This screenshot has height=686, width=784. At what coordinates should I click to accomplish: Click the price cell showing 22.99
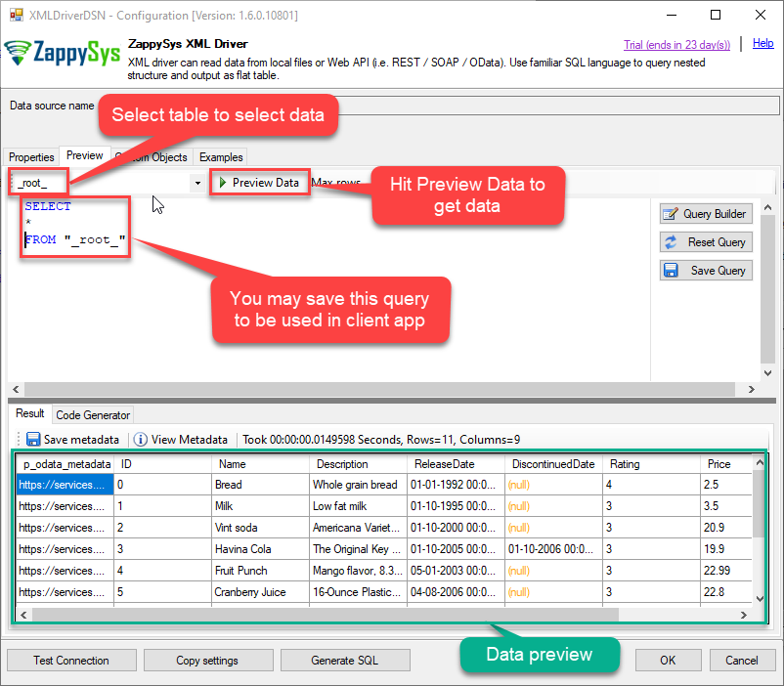tap(727, 571)
